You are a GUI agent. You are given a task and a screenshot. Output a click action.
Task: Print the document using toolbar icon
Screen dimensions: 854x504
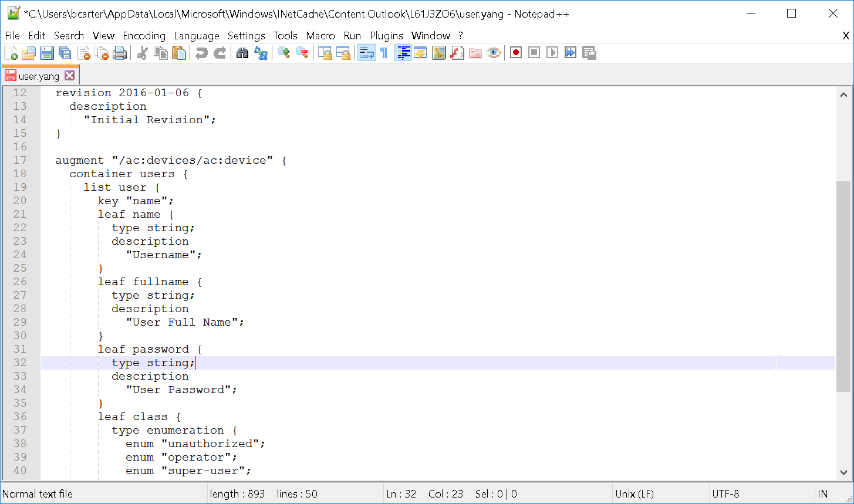point(120,53)
